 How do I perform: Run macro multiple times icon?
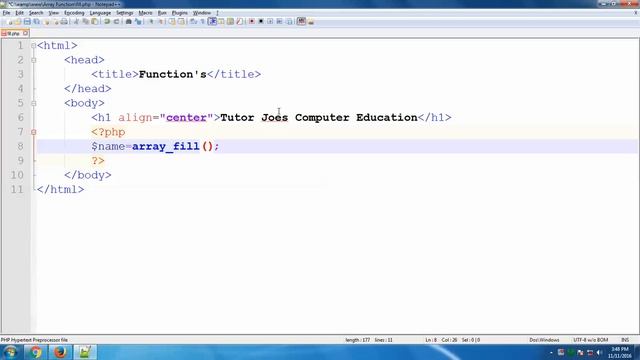pyautogui.click(x=280, y=21)
